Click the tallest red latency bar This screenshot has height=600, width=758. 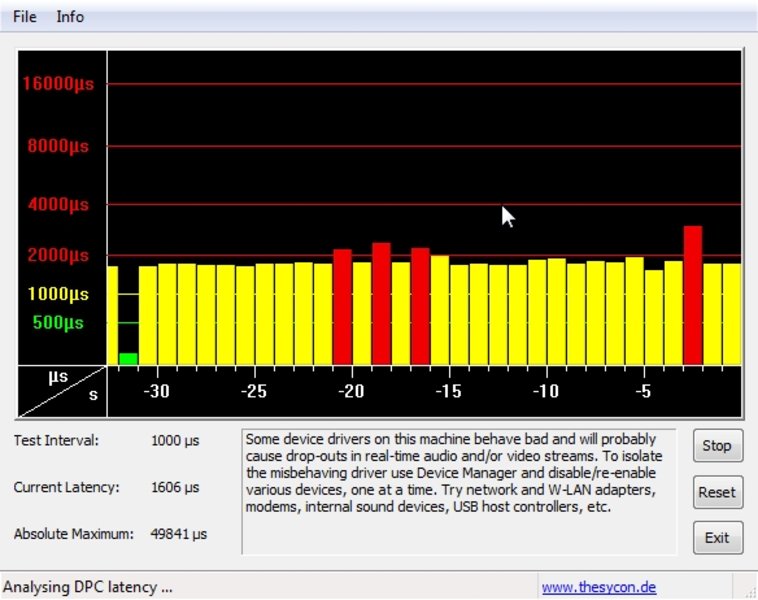pyautogui.click(x=693, y=295)
